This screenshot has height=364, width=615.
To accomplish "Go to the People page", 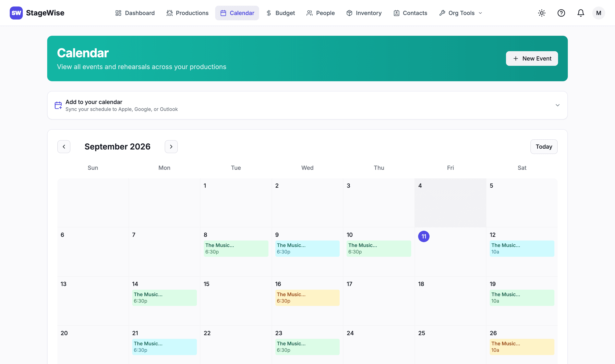I will [x=321, y=13].
